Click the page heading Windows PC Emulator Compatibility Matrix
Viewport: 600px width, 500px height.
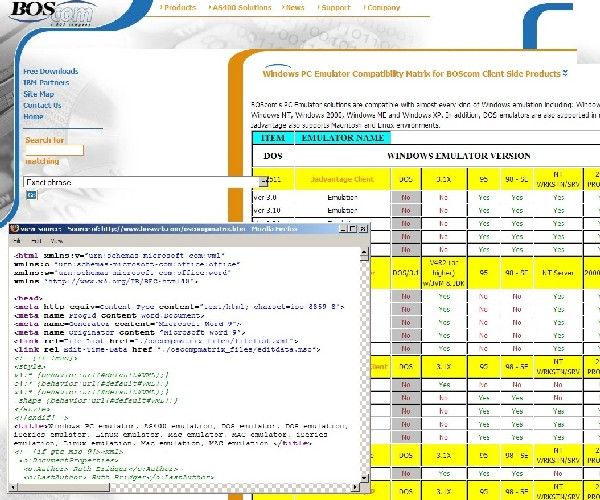[x=412, y=74]
